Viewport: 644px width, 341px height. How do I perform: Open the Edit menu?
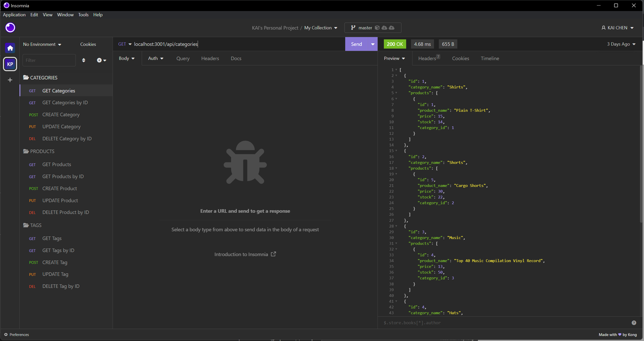click(x=34, y=15)
